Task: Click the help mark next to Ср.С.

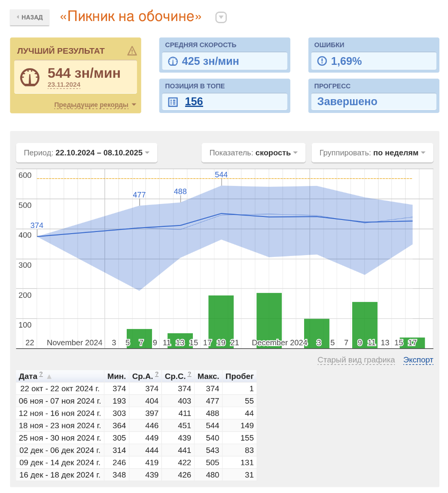Action: 189,374
